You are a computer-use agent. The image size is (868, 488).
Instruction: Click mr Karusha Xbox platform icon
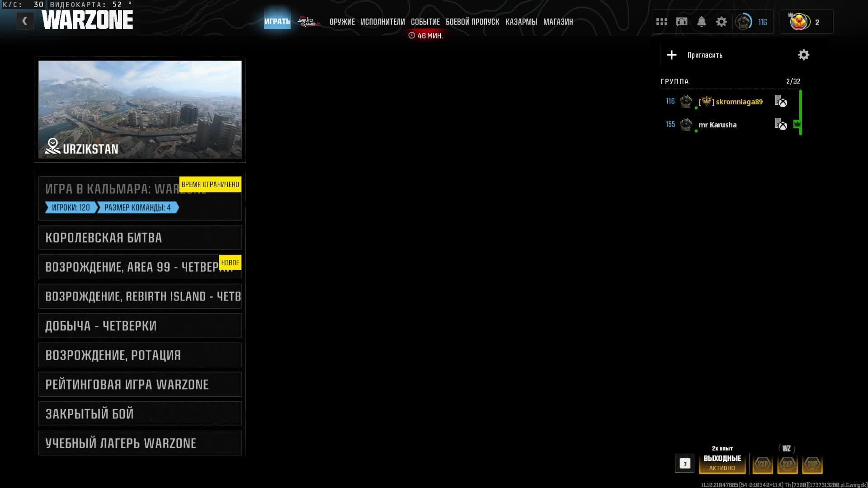tap(781, 124)
